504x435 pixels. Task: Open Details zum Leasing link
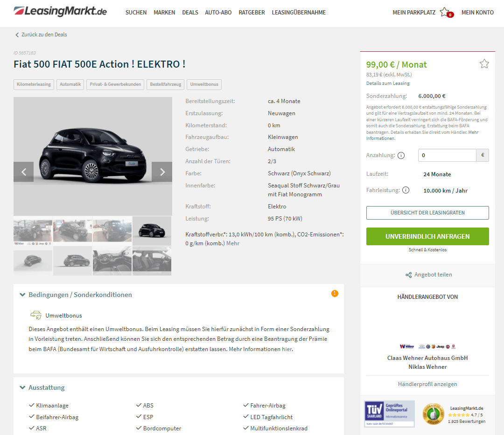pyautogui.click(x=388, y=83)
